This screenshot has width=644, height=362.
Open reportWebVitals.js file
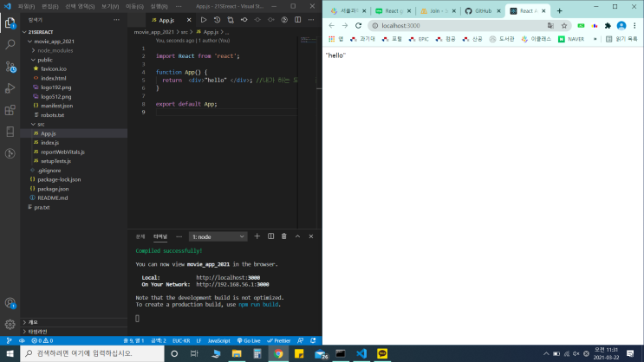coord(62,152)
